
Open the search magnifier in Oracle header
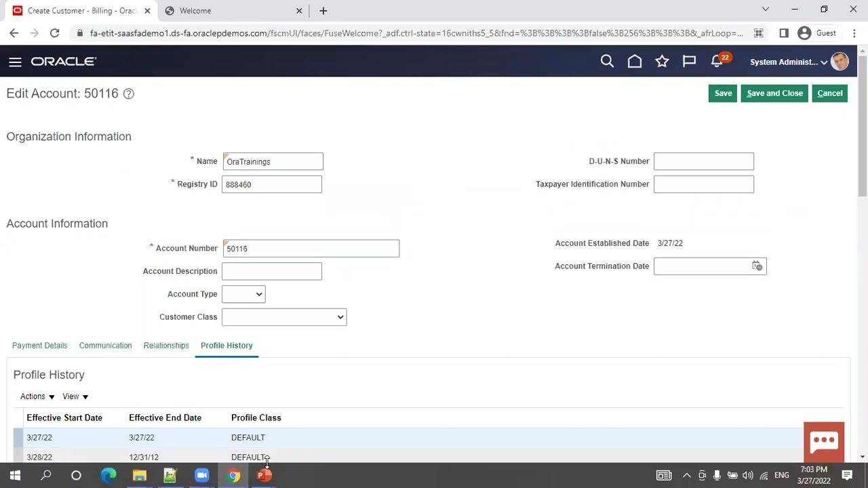607,62
